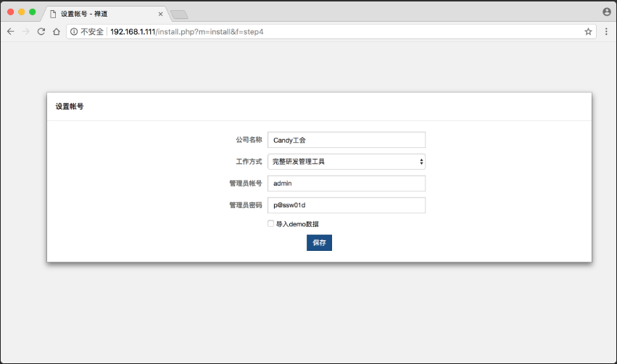Close window with red button
Image resolution: width=617 pixels, height=364 pixels.
(x=11, y=12)
